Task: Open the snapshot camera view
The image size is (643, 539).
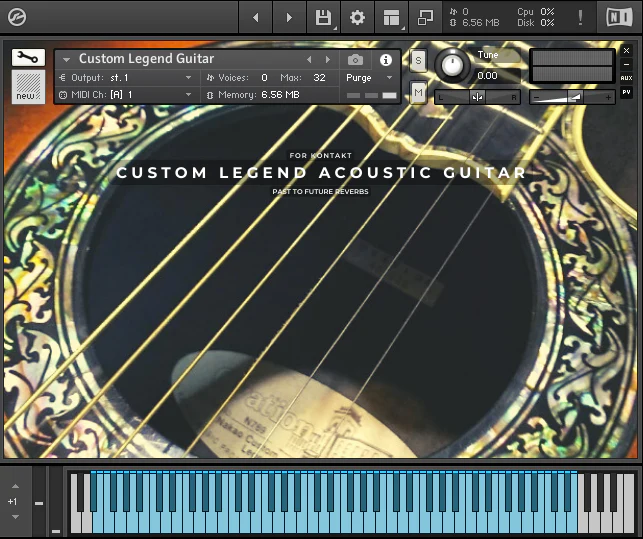Action: coord(355,60)
